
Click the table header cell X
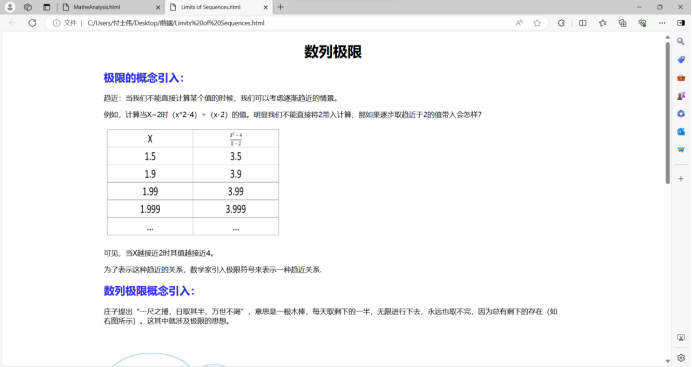pyautogui.click(x=150, y=139)
